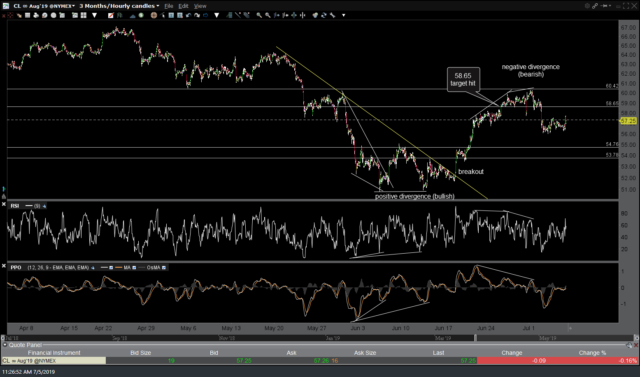Click the blue crosshair icon in toolbar

[294, 15]
